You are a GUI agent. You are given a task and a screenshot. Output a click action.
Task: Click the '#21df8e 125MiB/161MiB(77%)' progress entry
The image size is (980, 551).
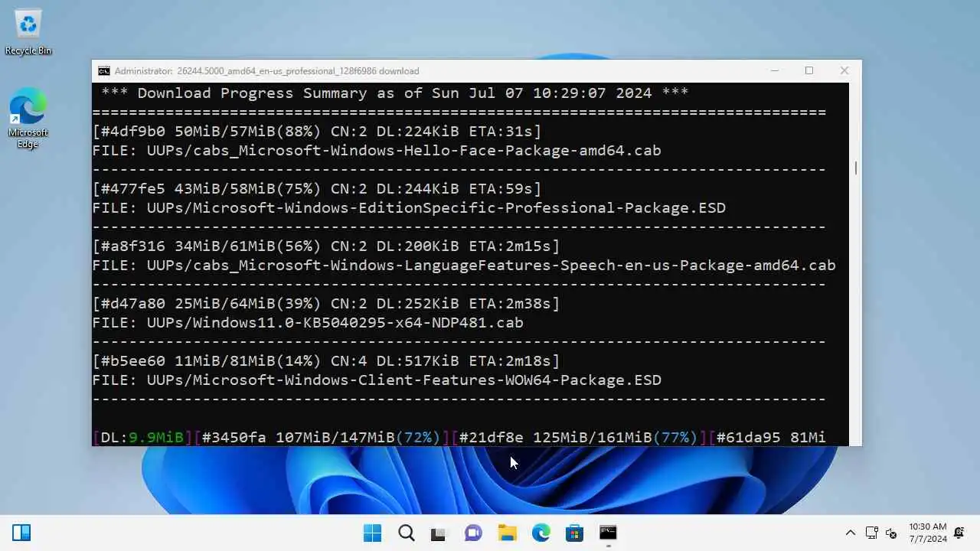tap(579, 438)
